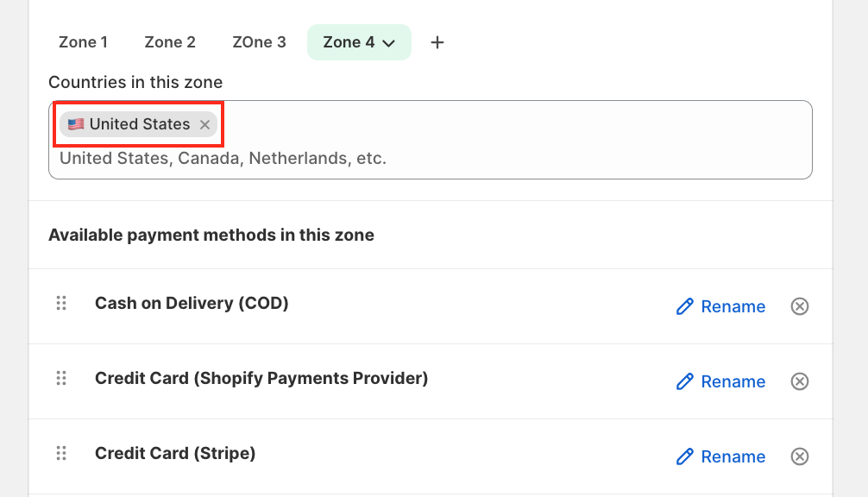This screenshot has width=868, height=497.
Task: Switch to the Zone 1 tab
Action: (x=83, y=42)
